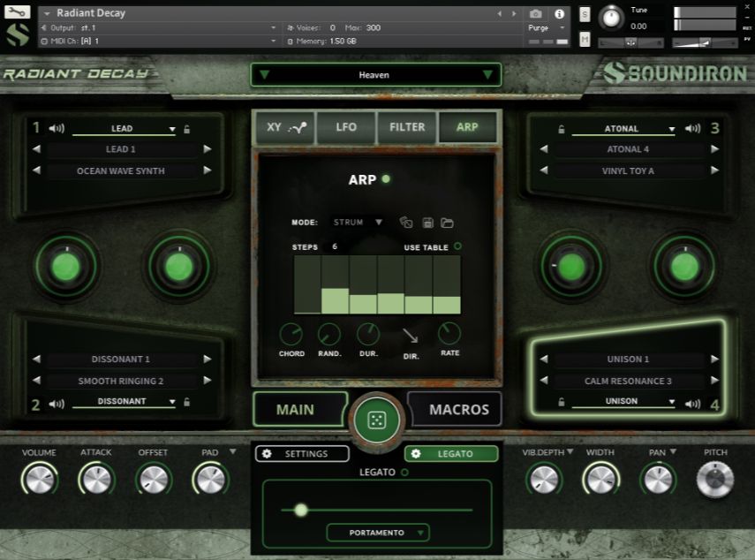Open the PORTAMENTO dropdown
Screen dimensions: 755x560
click(x=377, y=533)
